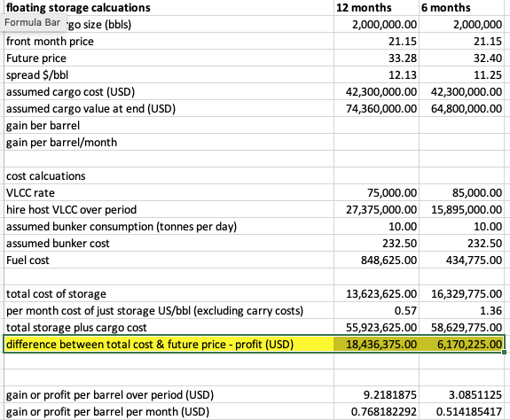Select the 'gain ber barrel' label cell
The width and height of the screenshot is (510, 420).
pyautogui.click(x=169, y=126)
